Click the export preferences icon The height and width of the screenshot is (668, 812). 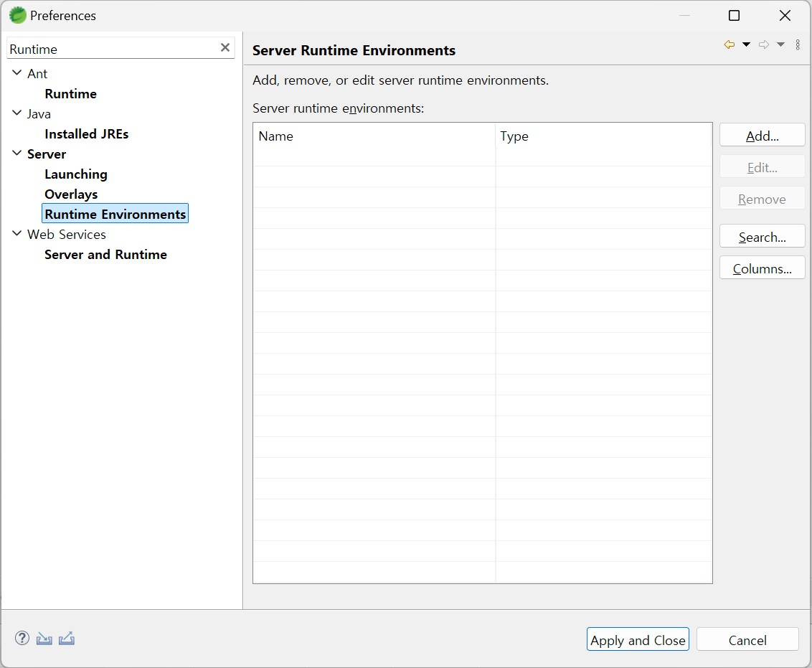67,638
